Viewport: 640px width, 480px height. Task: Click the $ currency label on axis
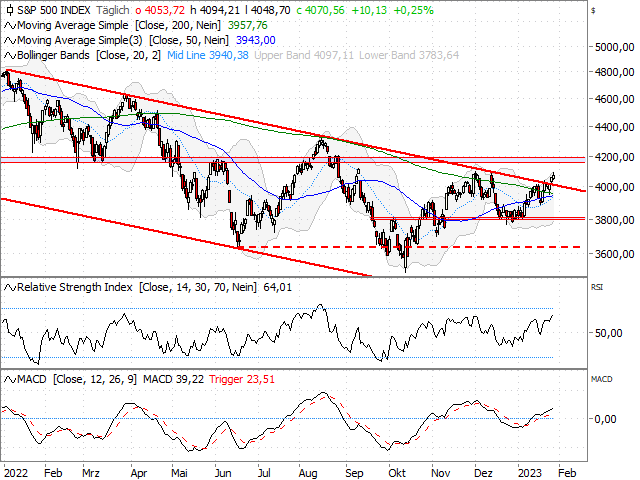(593, 11)
